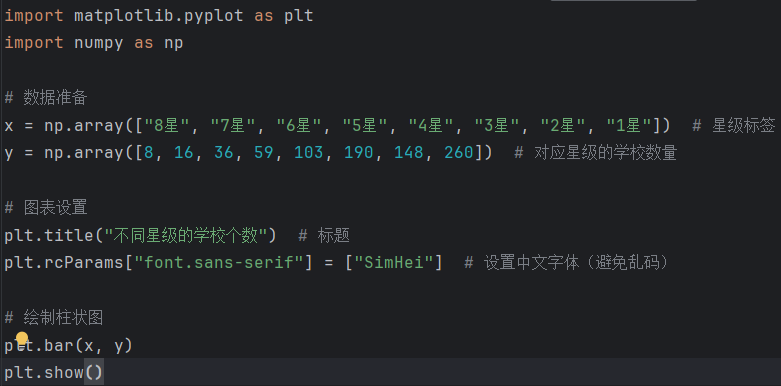Click the number 260 in the y array
The width and height of the screenshot is (781, 386).
click(459, 152)
